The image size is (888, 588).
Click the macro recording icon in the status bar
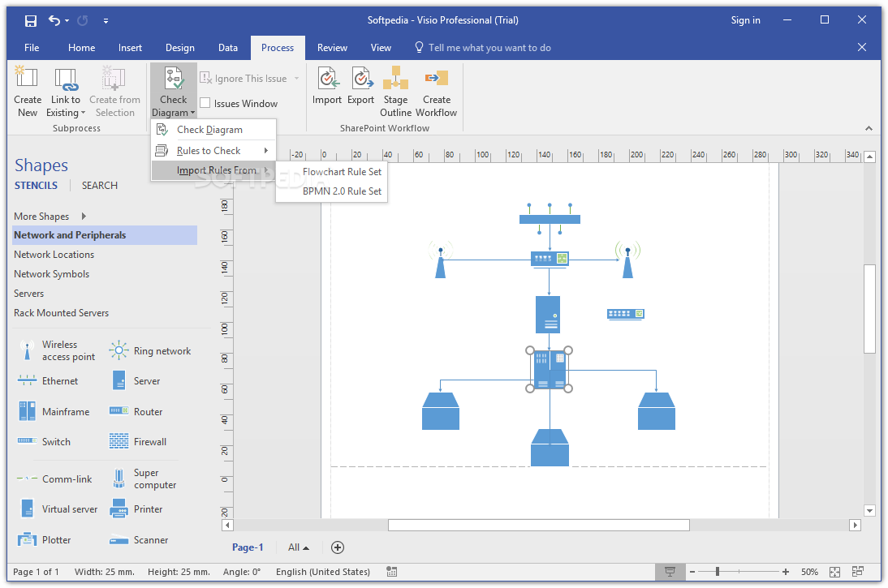[x=391, y=572]
